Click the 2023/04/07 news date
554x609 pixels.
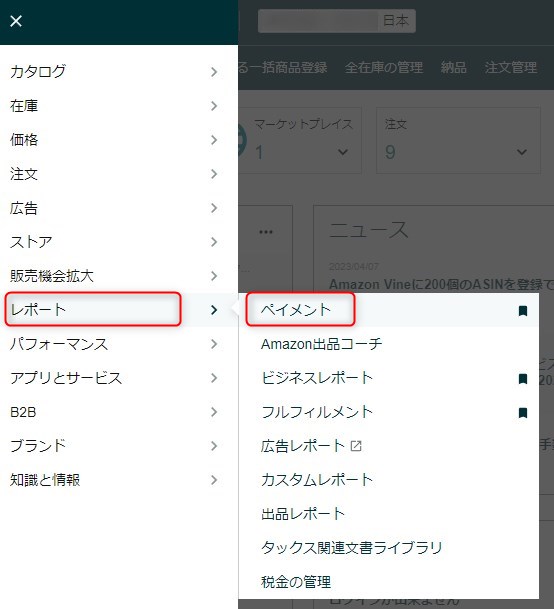pyautogui.click(x=354, y=266)
